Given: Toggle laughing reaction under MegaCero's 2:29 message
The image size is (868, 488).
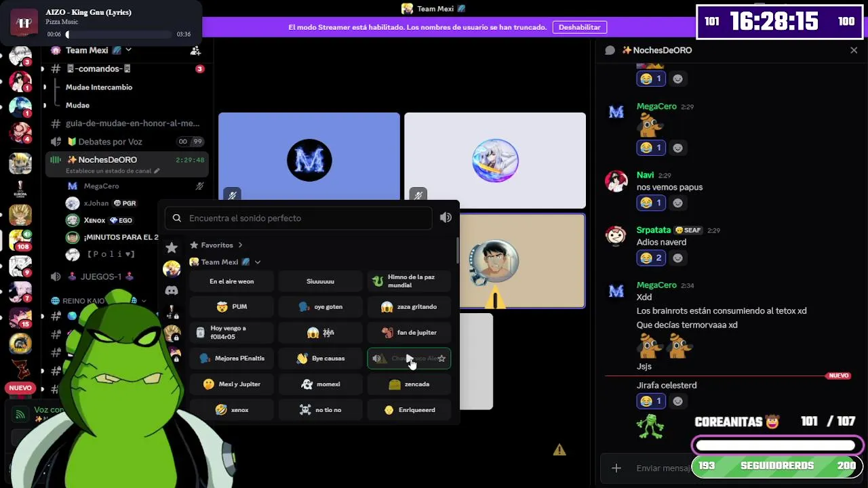Looking at the screenshot, I should point(652,148).
